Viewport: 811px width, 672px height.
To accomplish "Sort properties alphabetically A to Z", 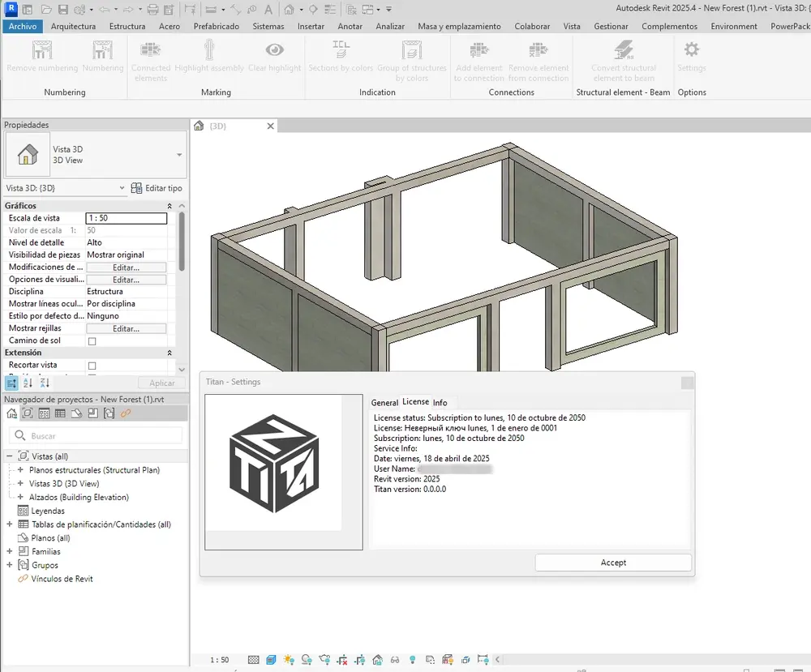I will (28, 383).
